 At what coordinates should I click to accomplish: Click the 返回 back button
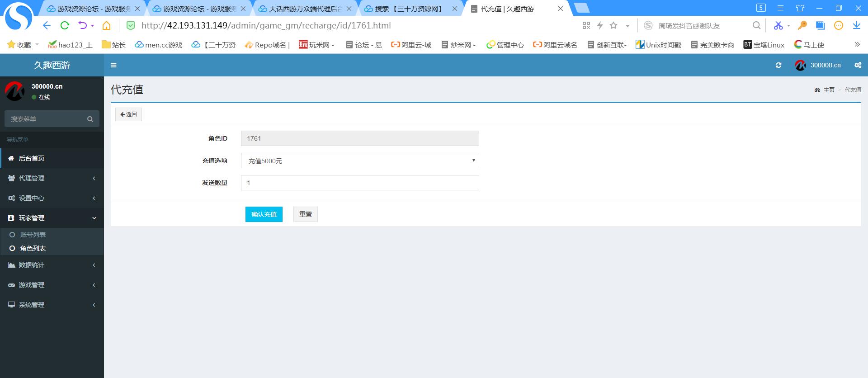tap(128, 114)
